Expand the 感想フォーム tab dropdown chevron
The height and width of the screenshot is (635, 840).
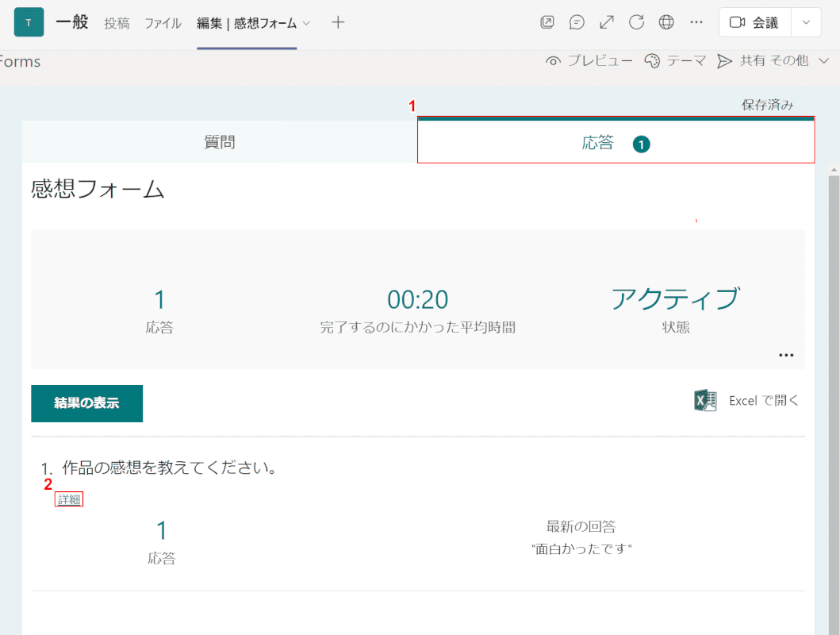[x=306, y=23]
